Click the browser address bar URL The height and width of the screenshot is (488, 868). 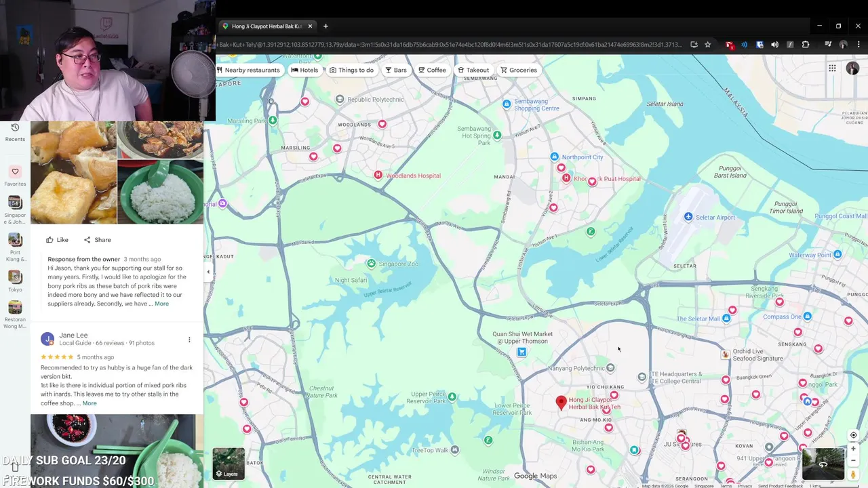pos(450,45)
